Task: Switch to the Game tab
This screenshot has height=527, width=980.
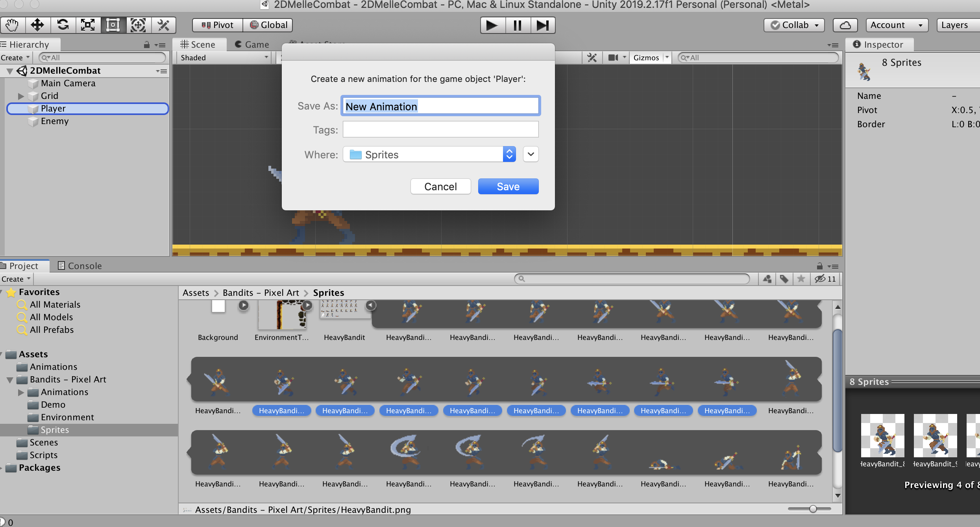Action: pos(252,45)
